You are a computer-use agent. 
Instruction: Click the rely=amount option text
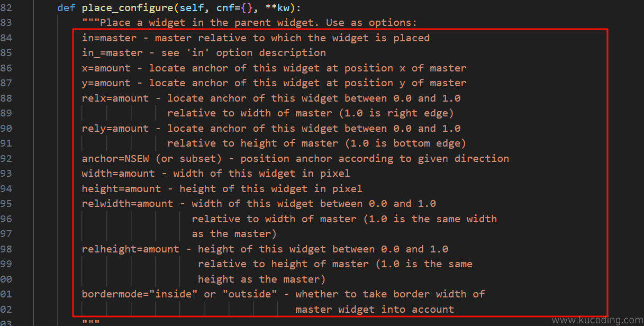pos(115,128)
